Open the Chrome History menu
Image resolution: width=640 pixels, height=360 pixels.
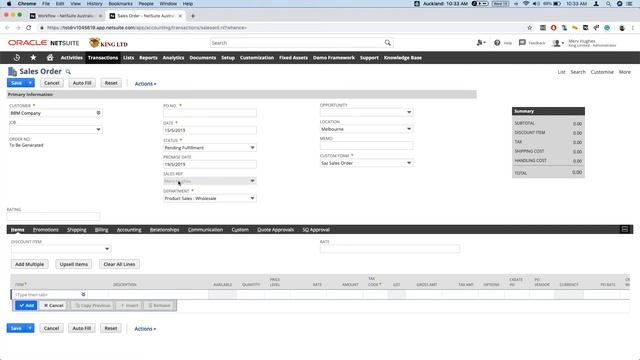pyautogui.click(x=94, y=4)
